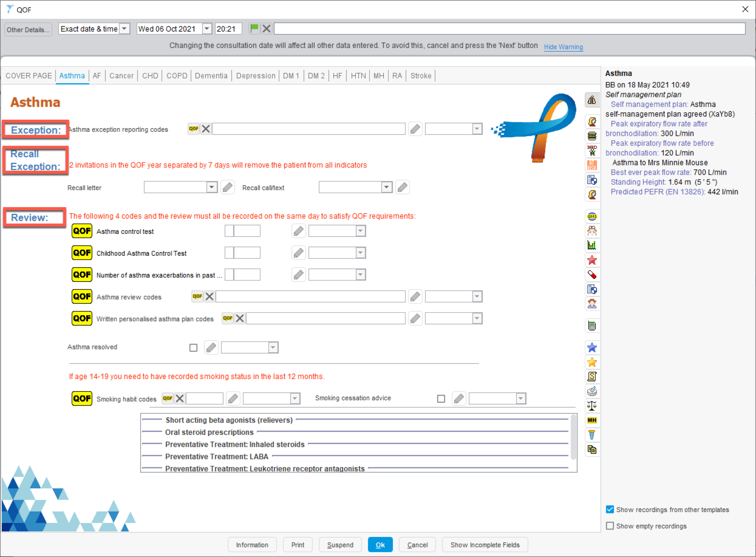Screen dimensions: 756x557
Task: Select the mobile phone icon in the sidebar
Action: coord(592,326)
